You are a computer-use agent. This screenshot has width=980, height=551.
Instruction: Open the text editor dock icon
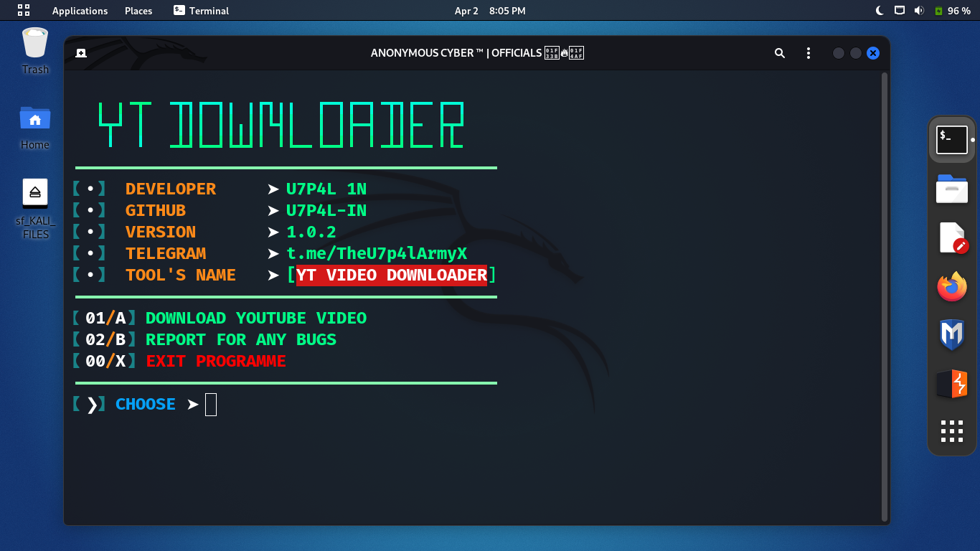[952, 238]
